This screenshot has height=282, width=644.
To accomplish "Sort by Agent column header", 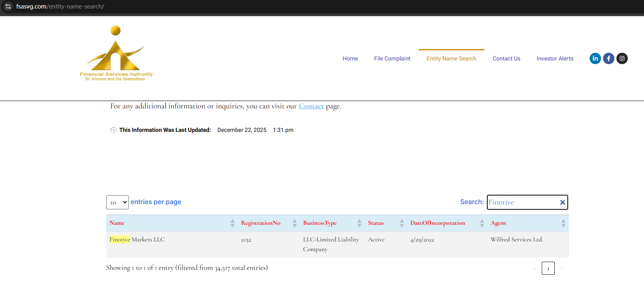I will pos(498,223).
